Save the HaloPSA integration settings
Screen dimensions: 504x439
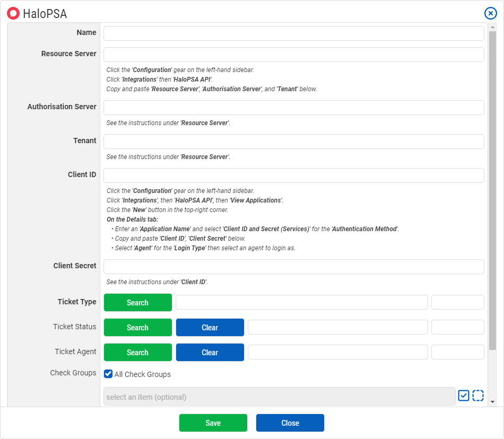pyautogui.click(x=213, y=423)
